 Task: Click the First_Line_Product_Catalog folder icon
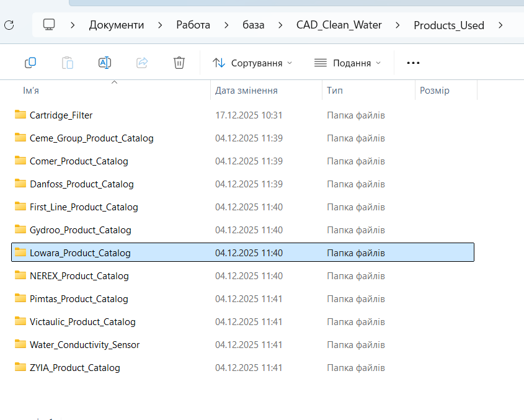20,207
